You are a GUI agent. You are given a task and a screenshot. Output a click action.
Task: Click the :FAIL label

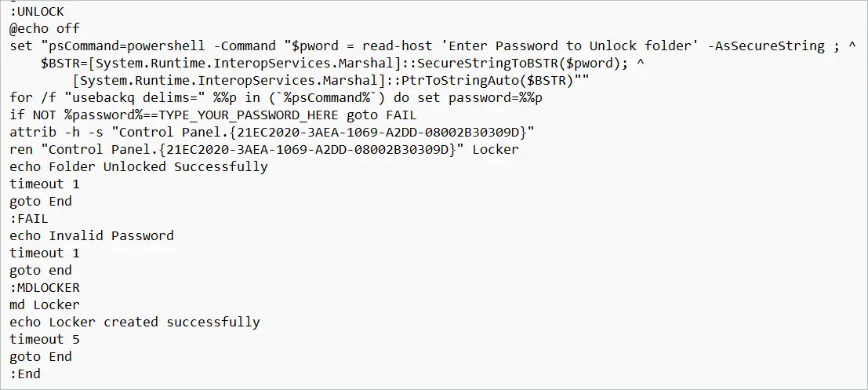(x=29, y=219)
